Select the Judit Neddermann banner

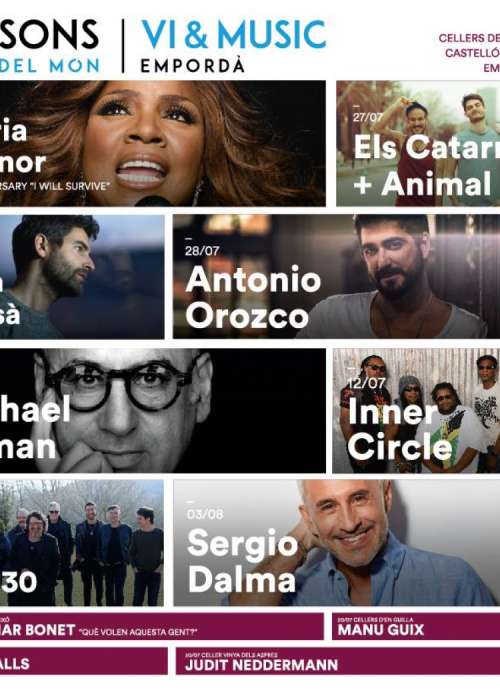(338, 661)
